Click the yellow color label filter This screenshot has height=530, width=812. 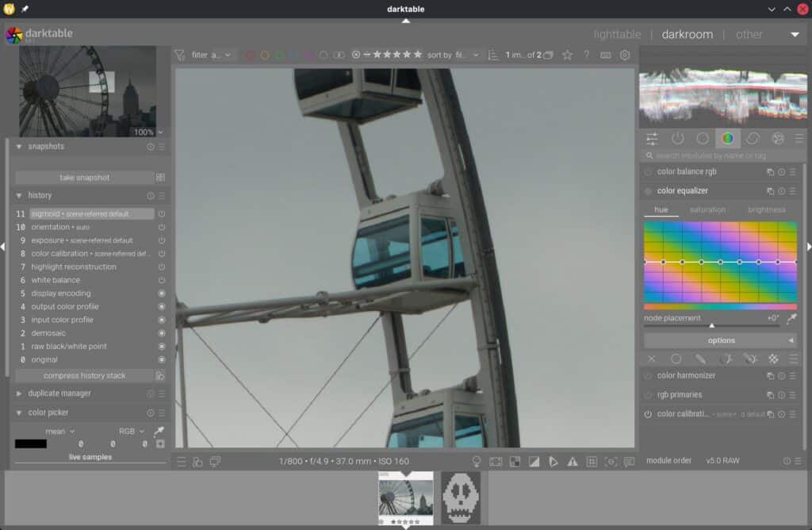(x=265, y=55)
